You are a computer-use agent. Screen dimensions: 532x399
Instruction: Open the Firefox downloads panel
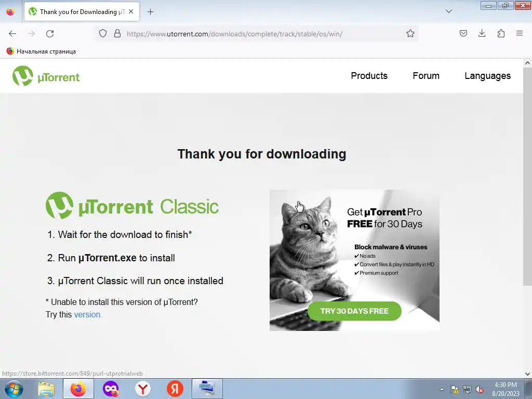(x=482, y=33)
